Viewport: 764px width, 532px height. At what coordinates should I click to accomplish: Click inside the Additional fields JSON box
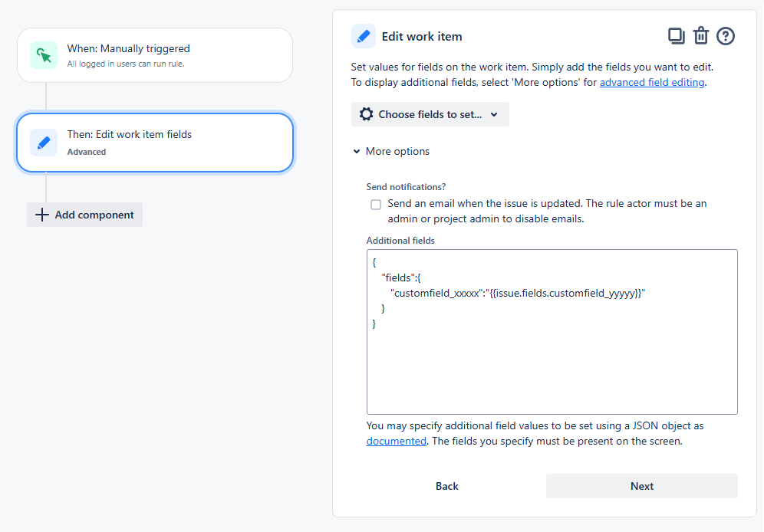pyautogui.click(x=552, y=360)
